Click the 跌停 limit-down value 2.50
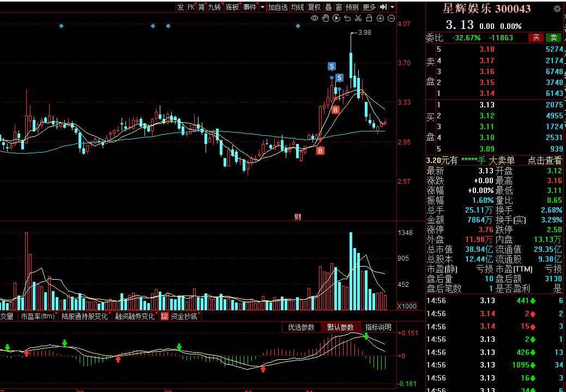The width and height of the screenshot is (566, 392). point(555,230)
